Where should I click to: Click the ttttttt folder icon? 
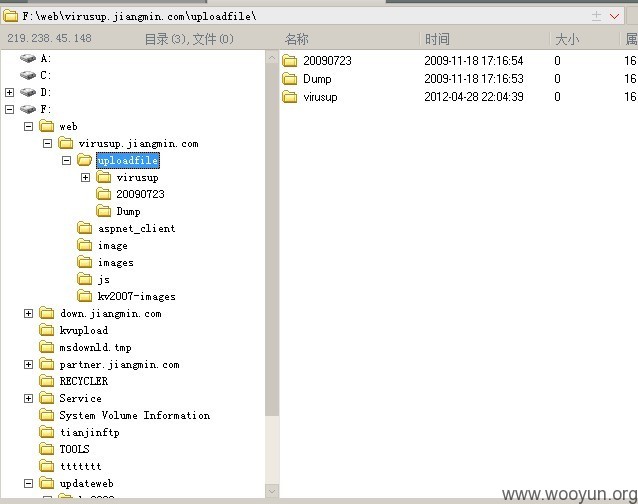point(47,466)
